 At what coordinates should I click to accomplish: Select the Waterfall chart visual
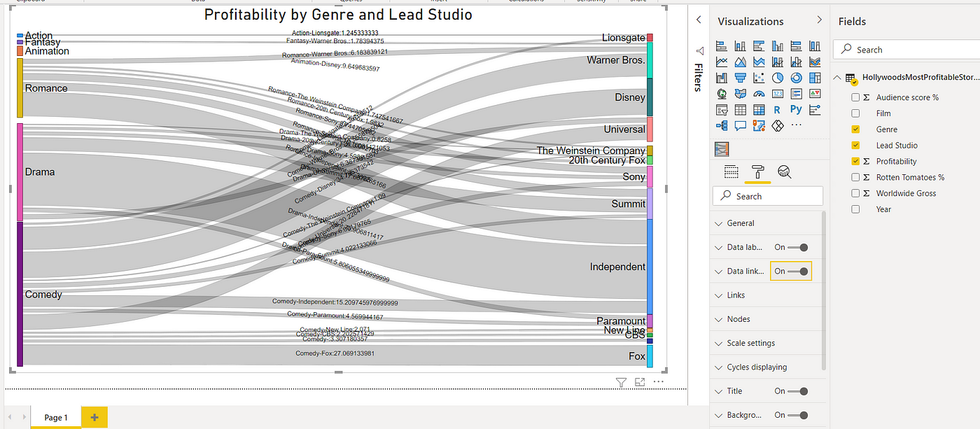click(x=722, y=78)
